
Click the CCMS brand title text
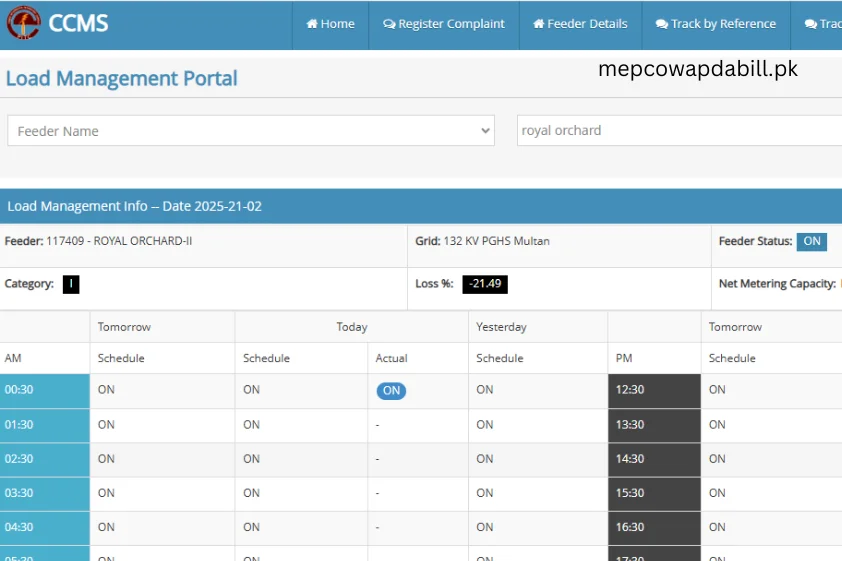point(78,23)
